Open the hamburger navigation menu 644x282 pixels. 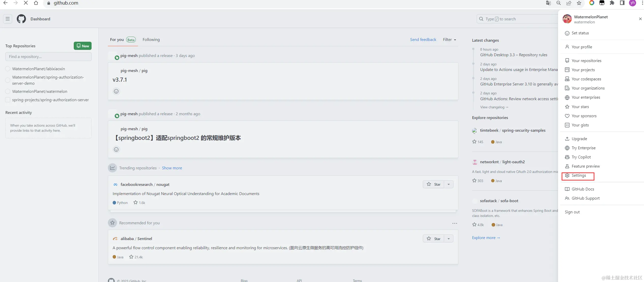click(8, 19)
